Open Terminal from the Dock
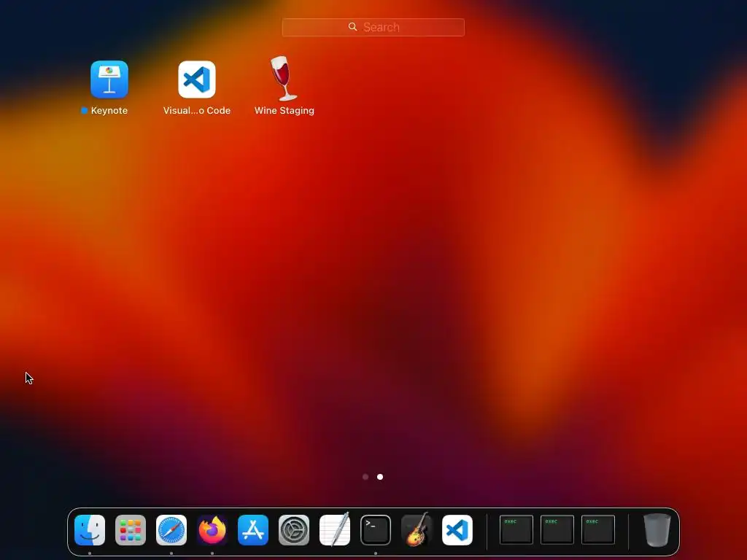Image resolution: width=747 pixels, height=560 pixels. click(376, 530)
